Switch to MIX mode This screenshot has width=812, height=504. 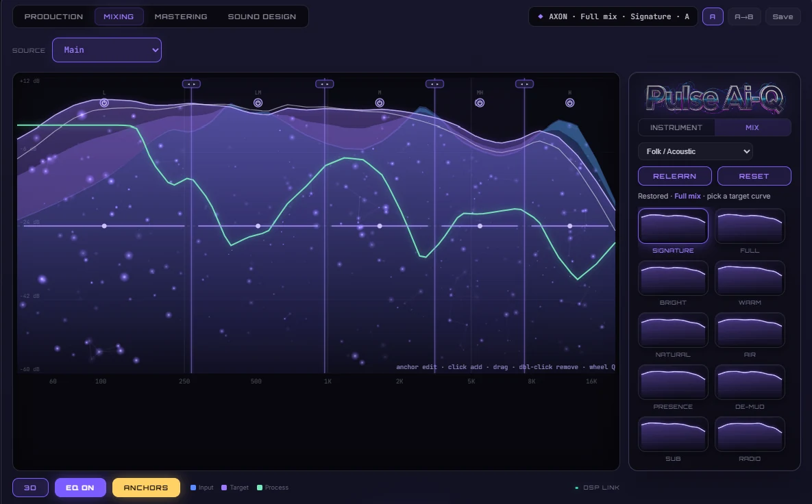click(752, 127)
